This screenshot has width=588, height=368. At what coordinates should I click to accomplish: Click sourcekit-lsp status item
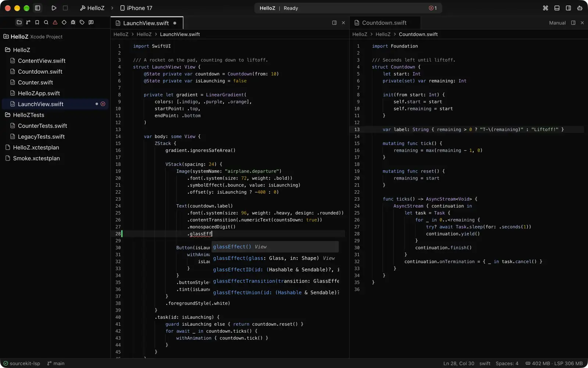(x=22, y=363)
